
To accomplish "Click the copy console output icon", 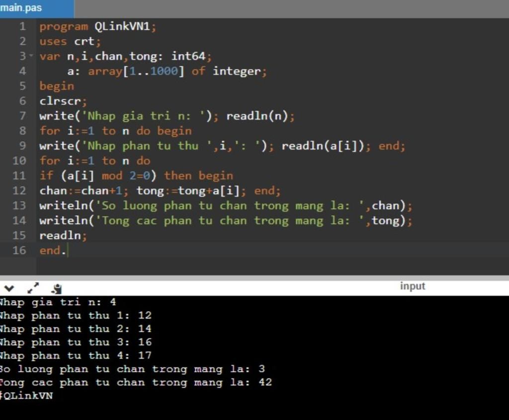I will pos(57,289).
